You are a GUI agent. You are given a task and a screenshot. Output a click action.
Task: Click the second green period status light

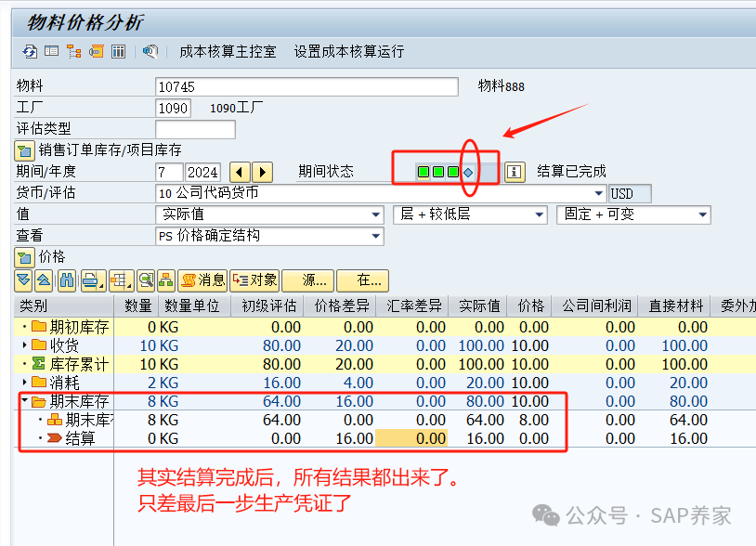pyautogui.click(x=438, y=172)
